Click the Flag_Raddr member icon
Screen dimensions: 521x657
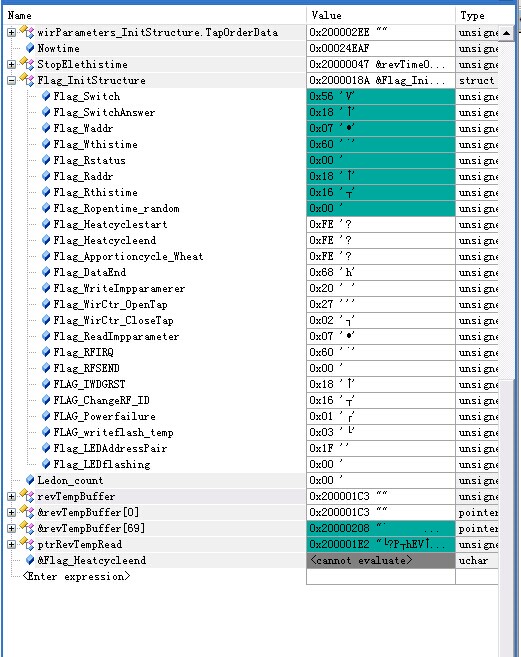(x=46, y=176)
